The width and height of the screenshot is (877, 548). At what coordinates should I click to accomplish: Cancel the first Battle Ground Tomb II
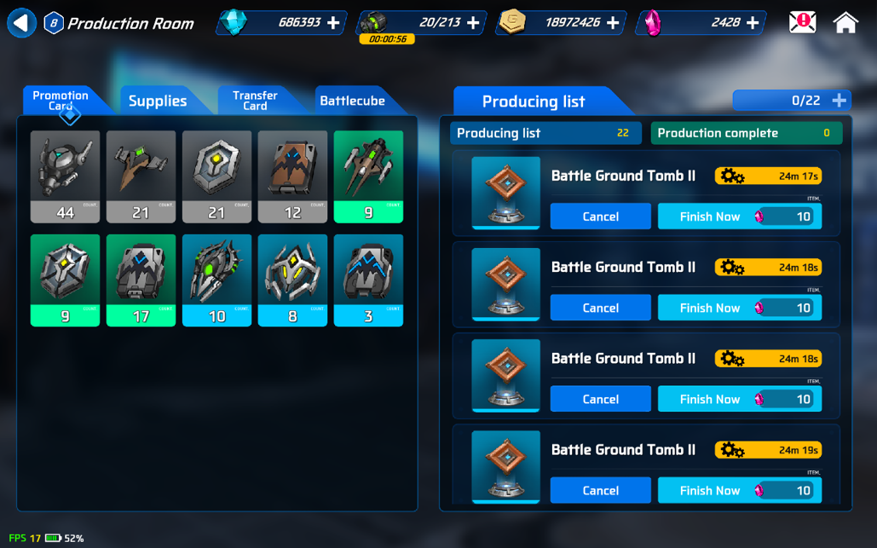tap(601, 216)
